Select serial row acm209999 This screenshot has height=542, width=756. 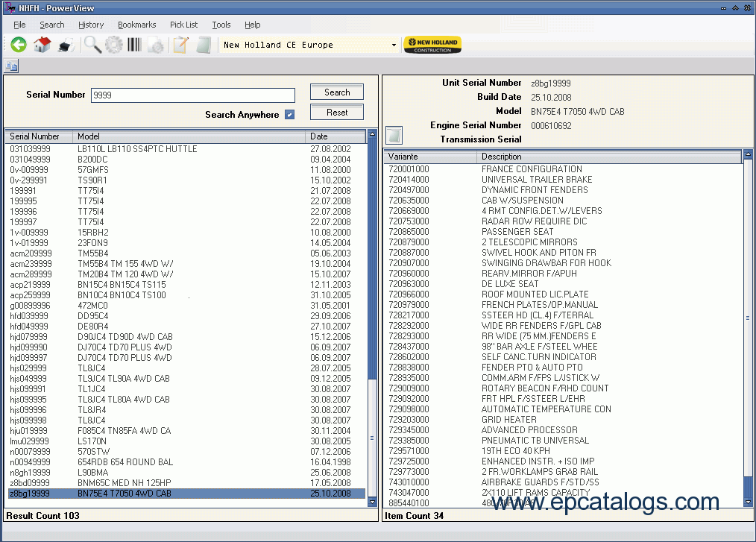[x=186, y=253]
